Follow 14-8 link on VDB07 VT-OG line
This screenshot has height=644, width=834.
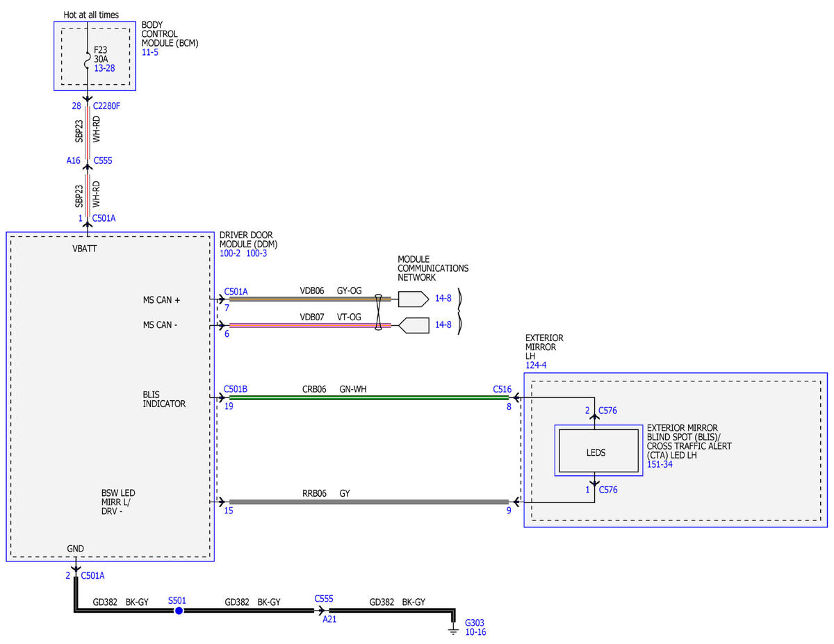tap(443, 324)
